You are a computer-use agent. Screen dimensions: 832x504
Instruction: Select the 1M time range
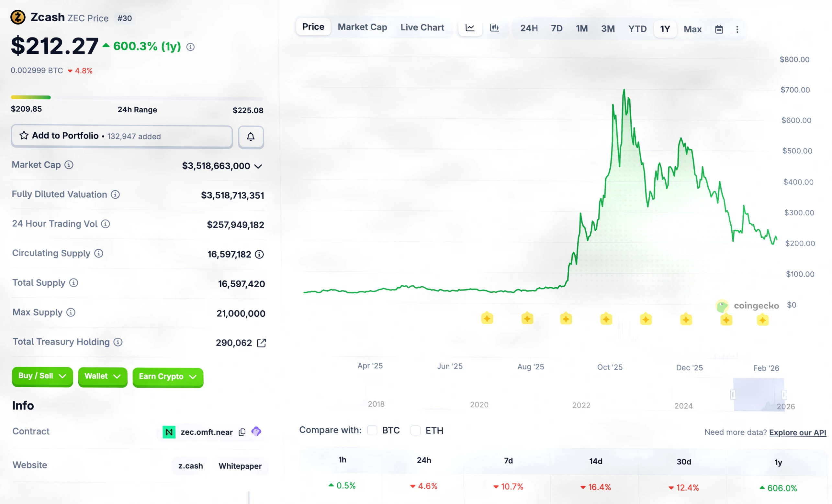click(x=581, y=29)
